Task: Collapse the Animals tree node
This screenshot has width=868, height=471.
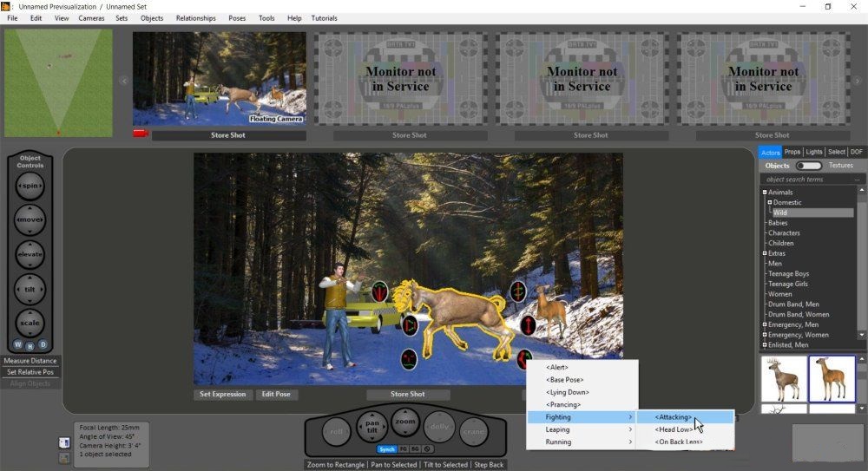Action: (765, 193)
